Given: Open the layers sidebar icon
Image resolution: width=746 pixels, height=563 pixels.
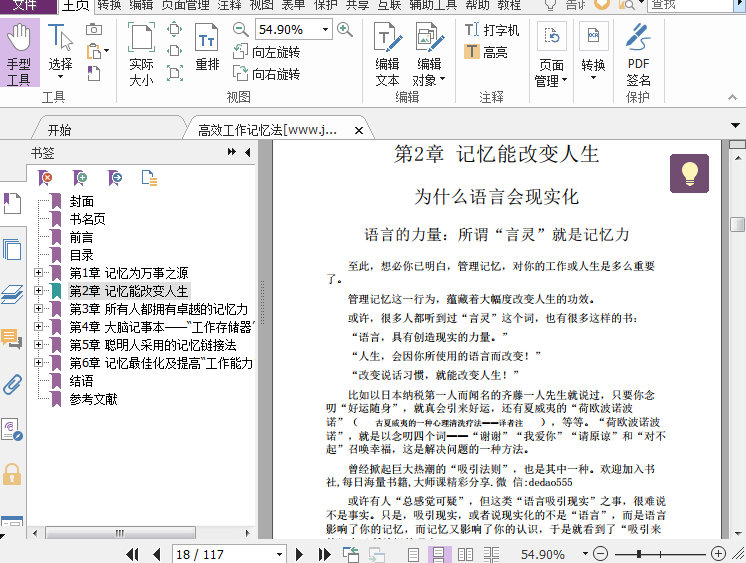Looking at the screenshot, I should 12,294.
